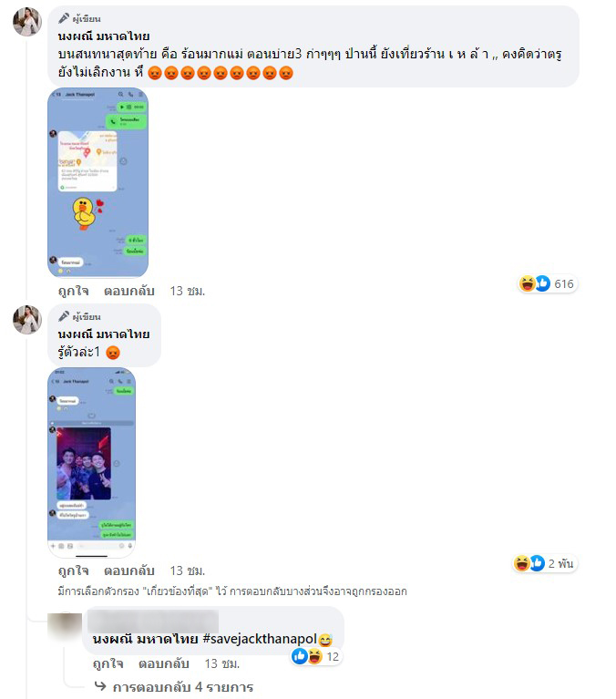The height and width of the screenshot is (699, 616).
Task: Reply to the #savejackthanapol comment
Action: point(164,663)
